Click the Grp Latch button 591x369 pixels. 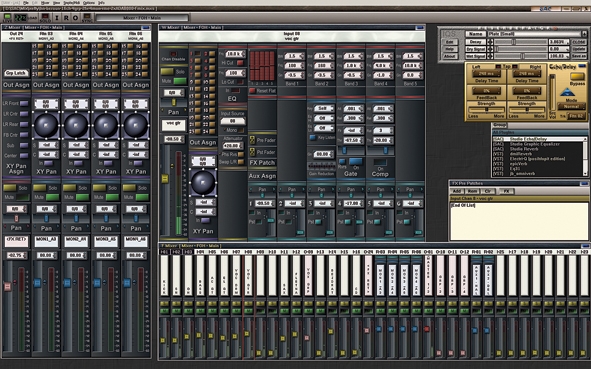16,73
